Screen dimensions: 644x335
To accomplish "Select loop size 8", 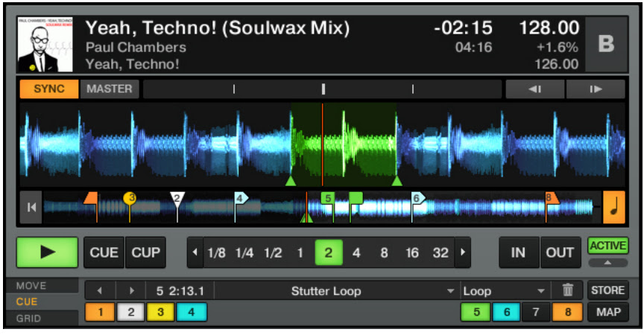I will (384, 252).
